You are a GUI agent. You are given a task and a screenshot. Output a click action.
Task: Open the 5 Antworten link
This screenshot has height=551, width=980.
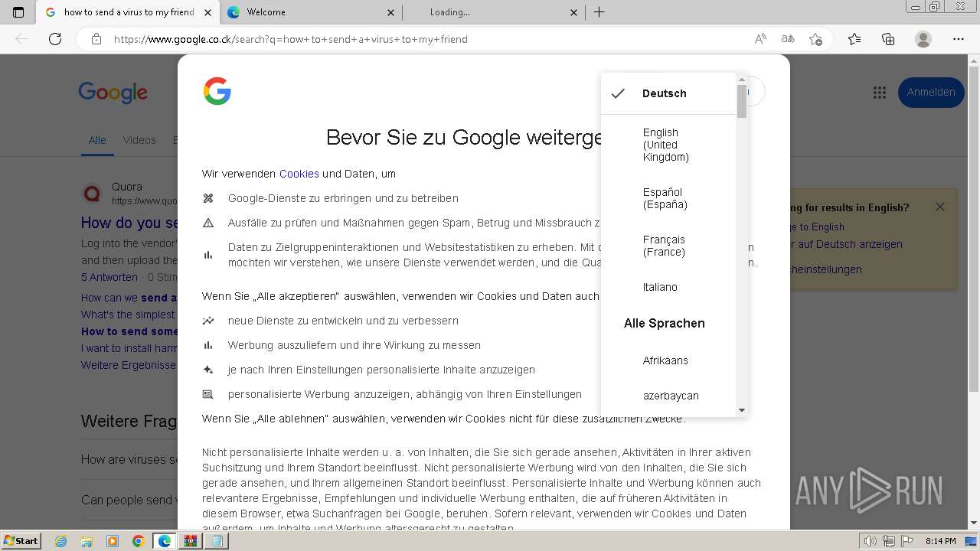click(109, 277)
